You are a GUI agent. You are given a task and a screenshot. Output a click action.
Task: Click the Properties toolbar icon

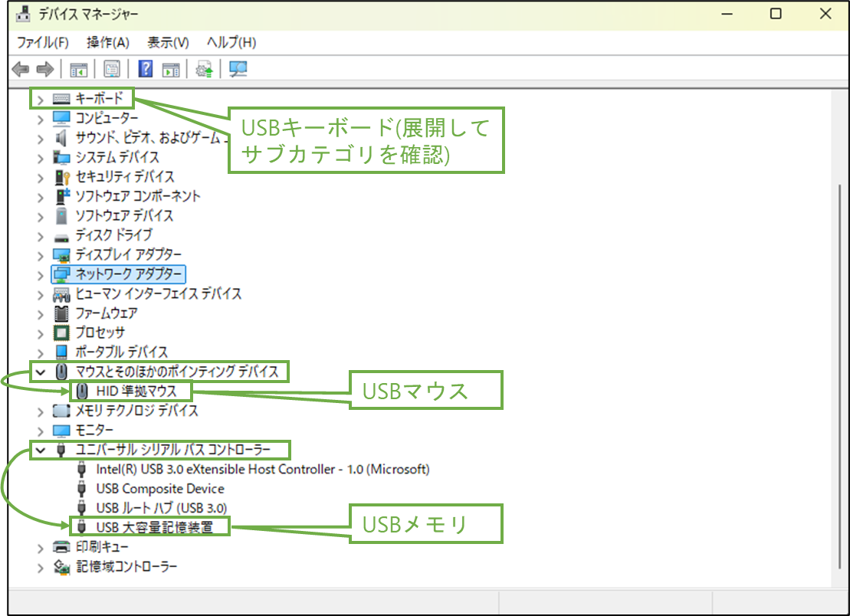(111, 69)
